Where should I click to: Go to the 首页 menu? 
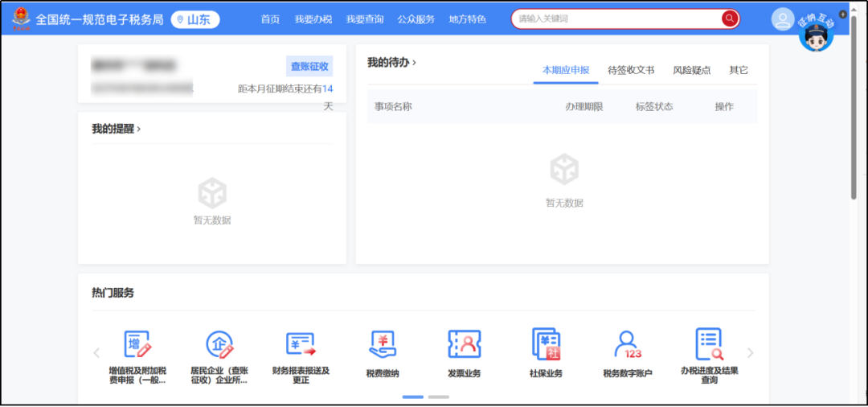tap(270, 19)
